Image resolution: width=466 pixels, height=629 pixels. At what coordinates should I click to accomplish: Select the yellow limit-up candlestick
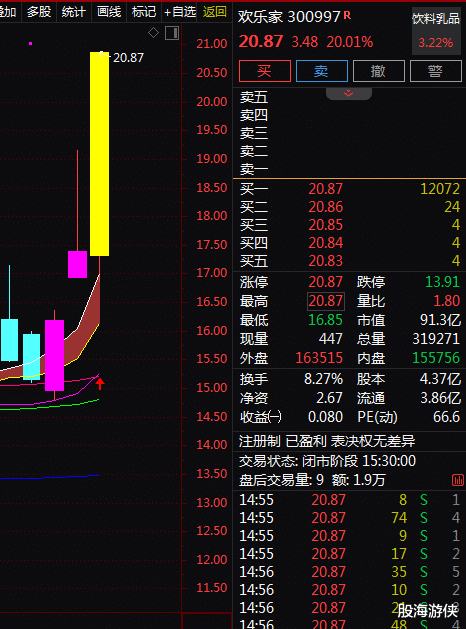99,154
